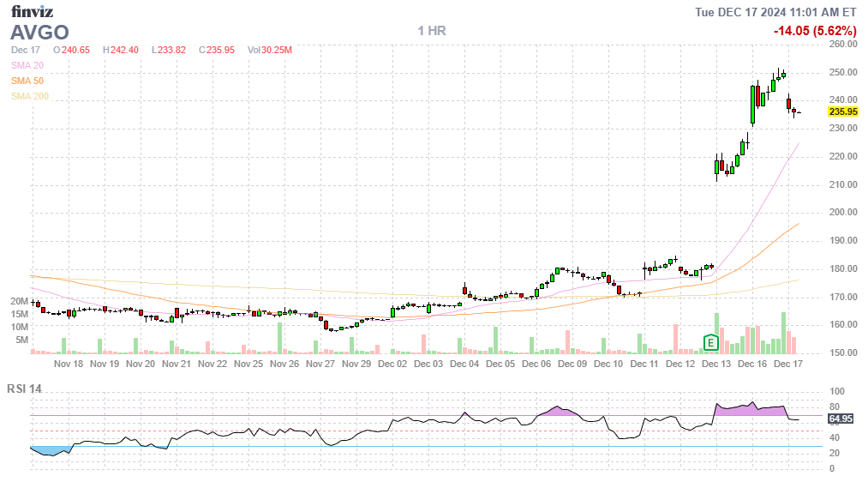This screenshot has height=482, width=868.
Task: Click the green earnings E marker
Action: pos(710,343)
